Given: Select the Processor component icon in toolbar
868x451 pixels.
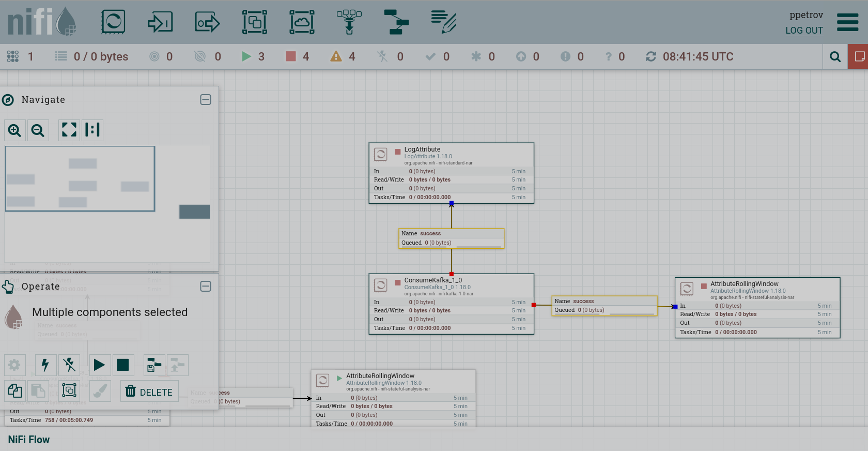Looking at the screenshot, I should coord(113,22).
